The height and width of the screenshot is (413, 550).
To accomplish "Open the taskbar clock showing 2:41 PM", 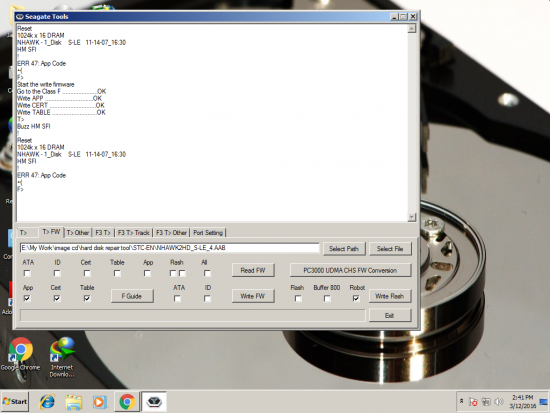I will pos(523,402).
